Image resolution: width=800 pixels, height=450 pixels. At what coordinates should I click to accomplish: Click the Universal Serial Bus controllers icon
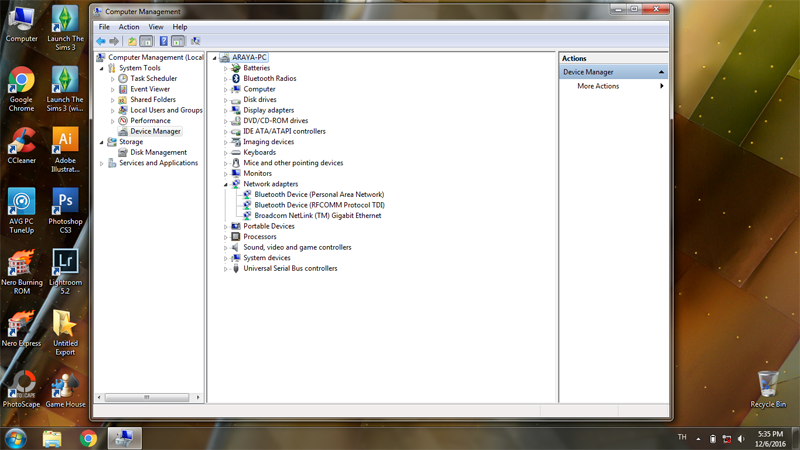(x=236, y=268)
